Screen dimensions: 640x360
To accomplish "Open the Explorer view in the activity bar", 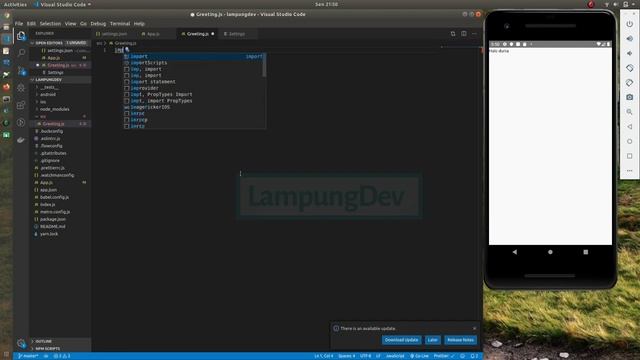I will point(21,36).
